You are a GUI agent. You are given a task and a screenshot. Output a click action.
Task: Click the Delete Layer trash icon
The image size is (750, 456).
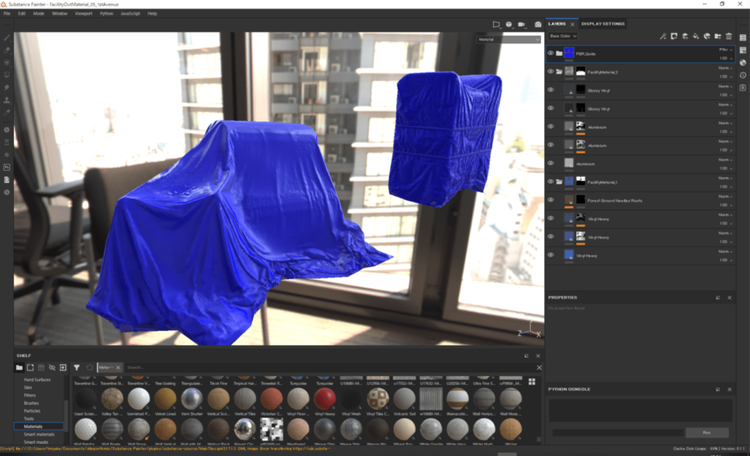pyautogui.click(x=729, y=36)
